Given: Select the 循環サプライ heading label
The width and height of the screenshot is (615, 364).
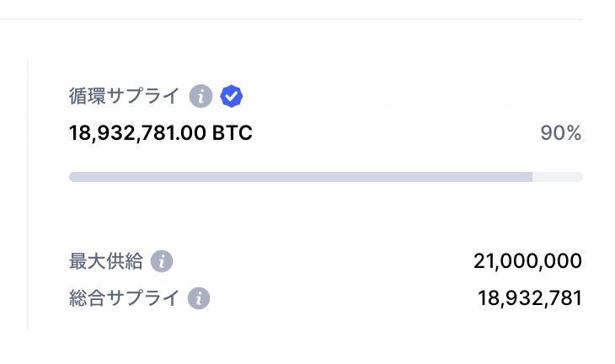Looking at the screenshot, I should (x=125, y=96).
